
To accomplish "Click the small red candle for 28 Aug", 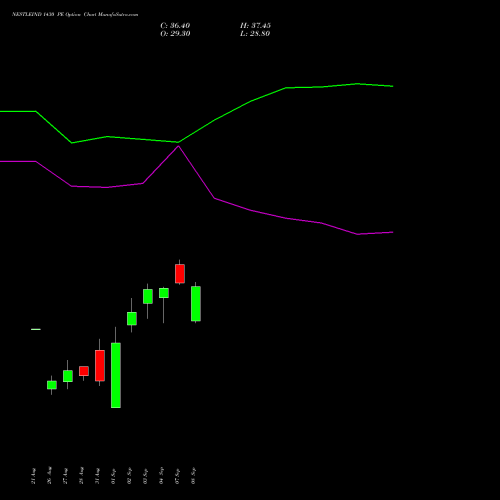I will pos(84,371).
